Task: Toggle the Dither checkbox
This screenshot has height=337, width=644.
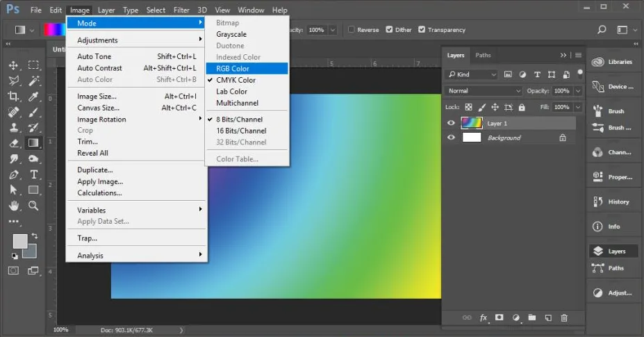Action: tap(388, 30)
